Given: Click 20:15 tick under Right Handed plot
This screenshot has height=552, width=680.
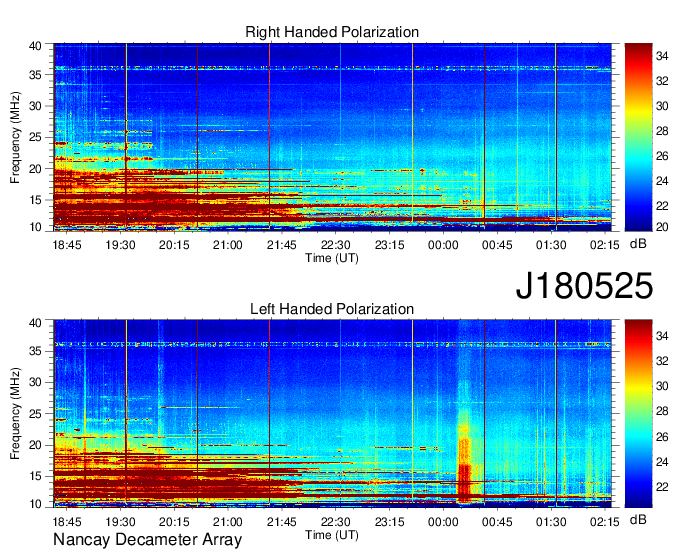Looking at the screenshot, I should pyautogui.click(x=174, y=245).
